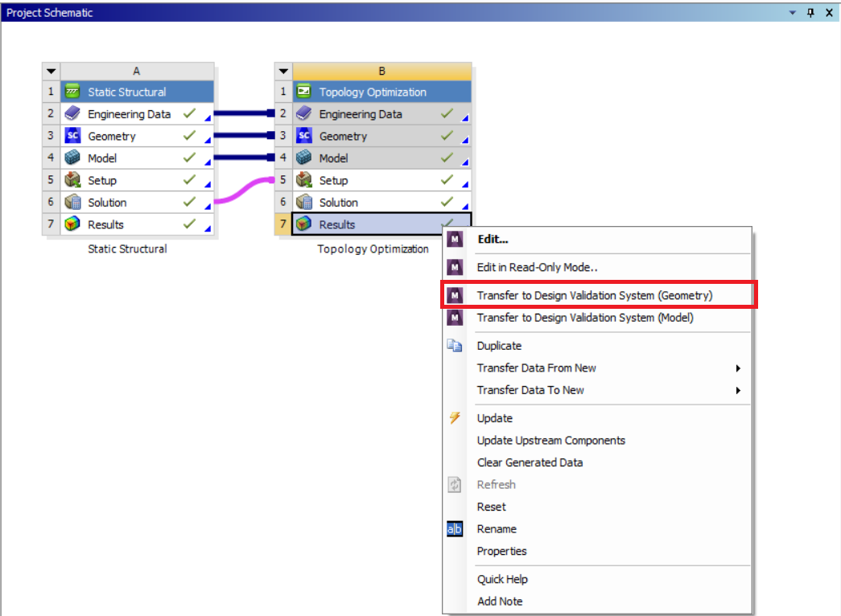This screenshot has height=616, width=841.
Task: Click blue corner triangle of A Engineering Data
Action: tap(208, 118)
